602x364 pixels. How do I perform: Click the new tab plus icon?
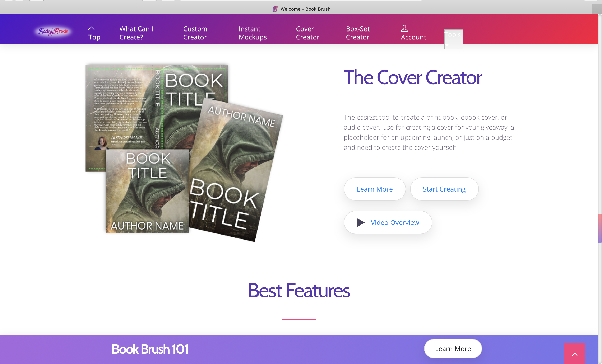coord(597,9)
